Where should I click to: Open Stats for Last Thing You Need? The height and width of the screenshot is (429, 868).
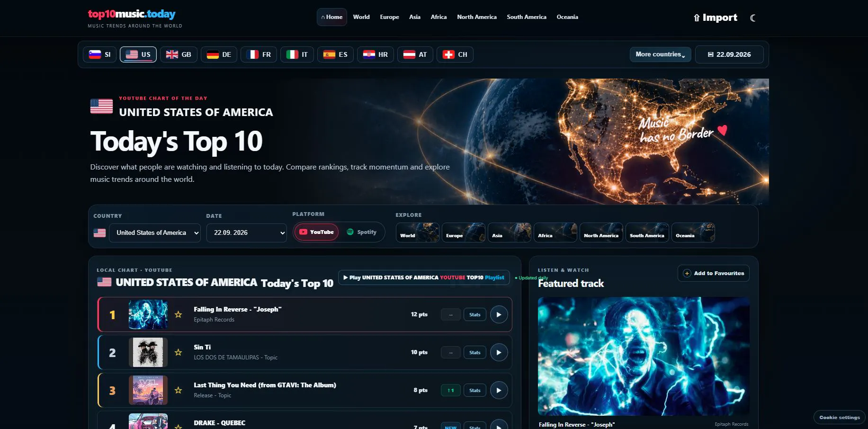474,390
